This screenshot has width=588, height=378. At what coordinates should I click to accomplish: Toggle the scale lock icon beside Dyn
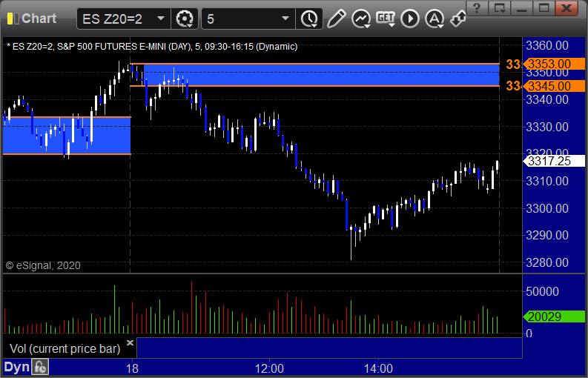[40, 367]
